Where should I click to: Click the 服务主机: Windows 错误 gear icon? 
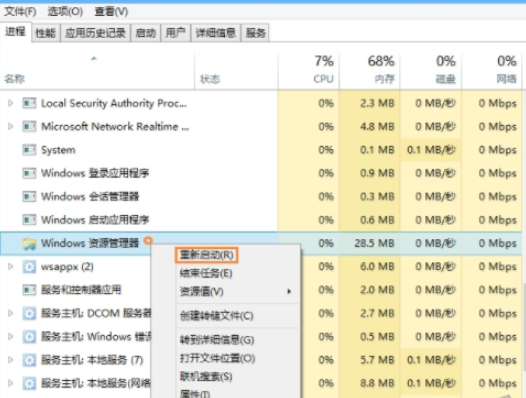tap(29, 337)
